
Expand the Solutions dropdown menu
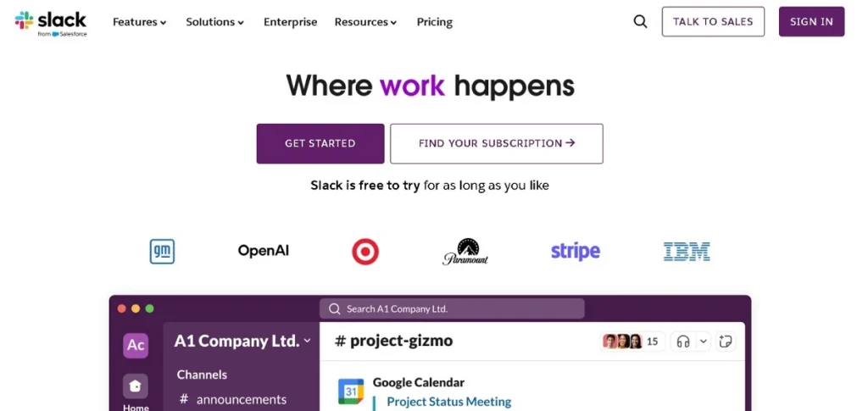(x=215, y=22)
